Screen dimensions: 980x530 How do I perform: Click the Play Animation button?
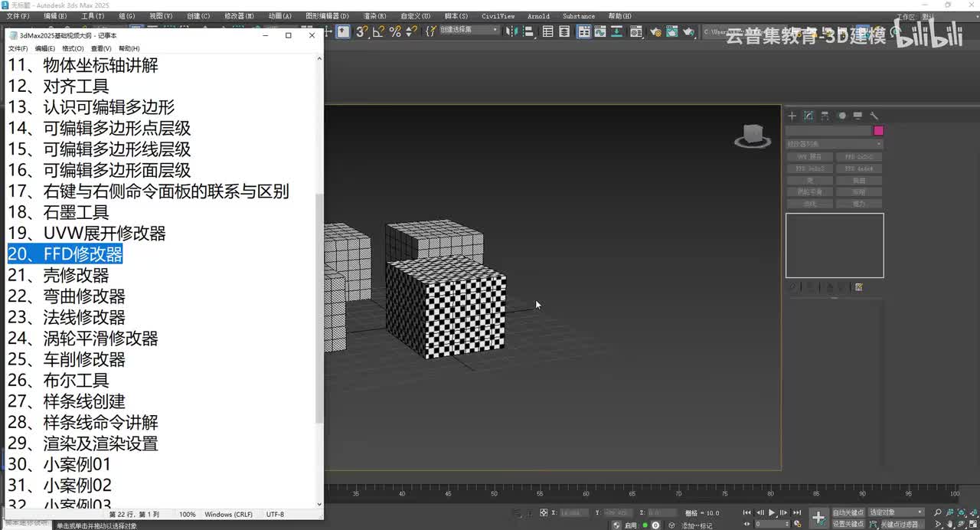[x=772, y=512]
